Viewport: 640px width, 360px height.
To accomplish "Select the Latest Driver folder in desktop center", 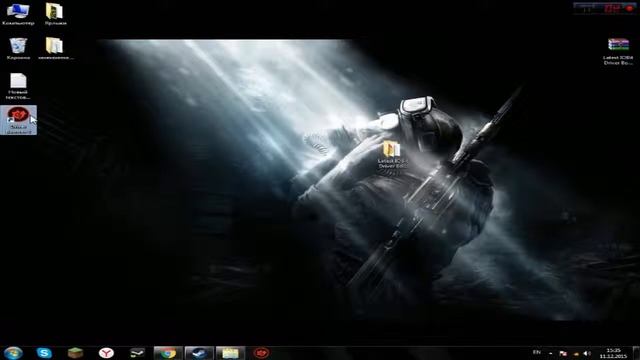I will (x=392, y=154).
